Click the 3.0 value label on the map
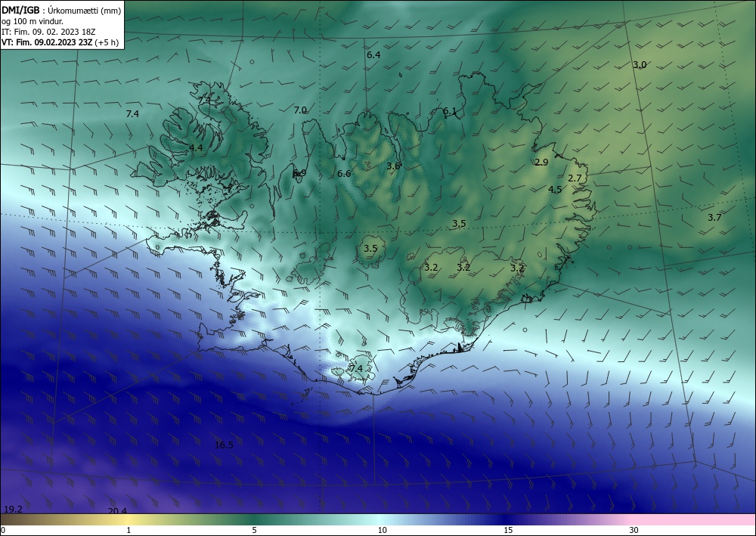 pyautogui.click(x=640, y=64)
